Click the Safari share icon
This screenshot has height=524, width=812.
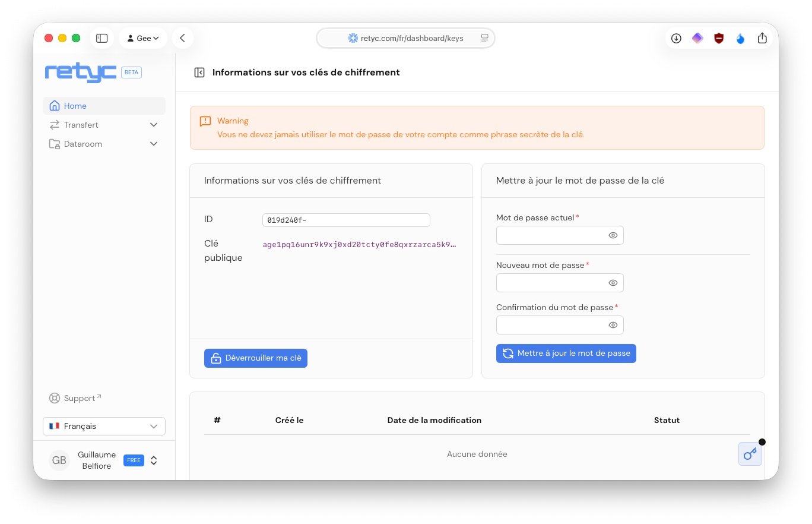[762, 38]
